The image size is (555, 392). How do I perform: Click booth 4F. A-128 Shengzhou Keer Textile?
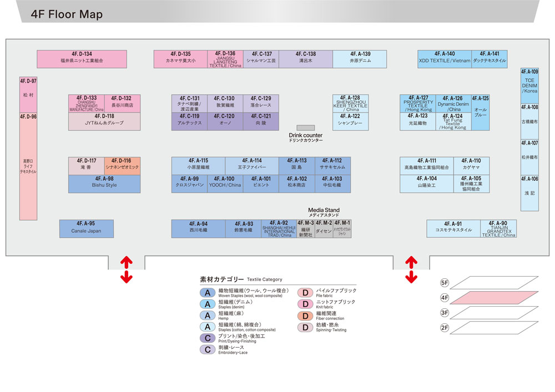[x=350, y=104]
